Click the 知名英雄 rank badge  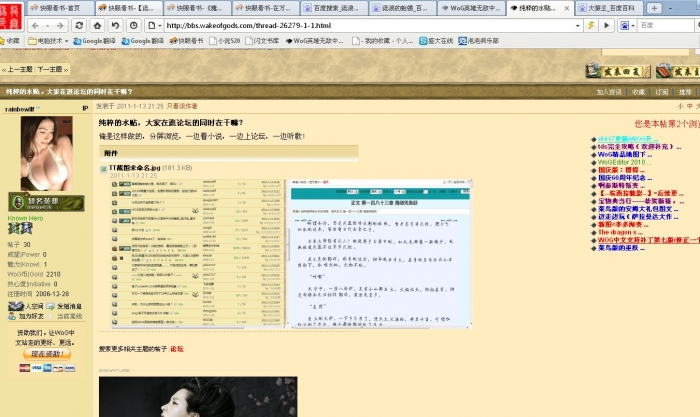(39, 202)
